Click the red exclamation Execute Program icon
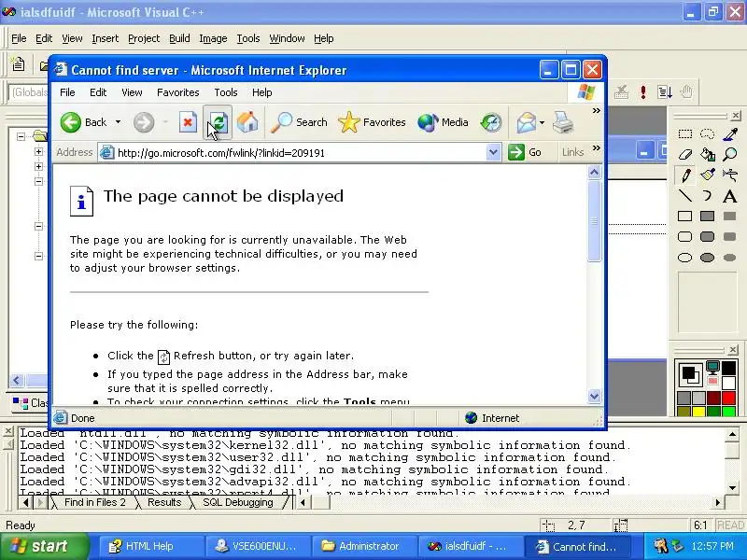This screenshot has height=560, width=747. pos(643,91)
